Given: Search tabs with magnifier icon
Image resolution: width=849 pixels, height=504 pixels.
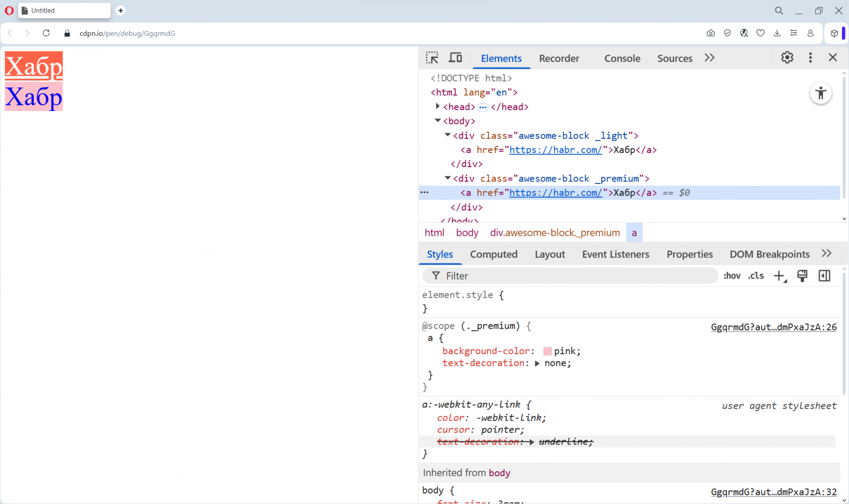Looking at the screenshot, I should pyautogui.click(x=779, y=10).
